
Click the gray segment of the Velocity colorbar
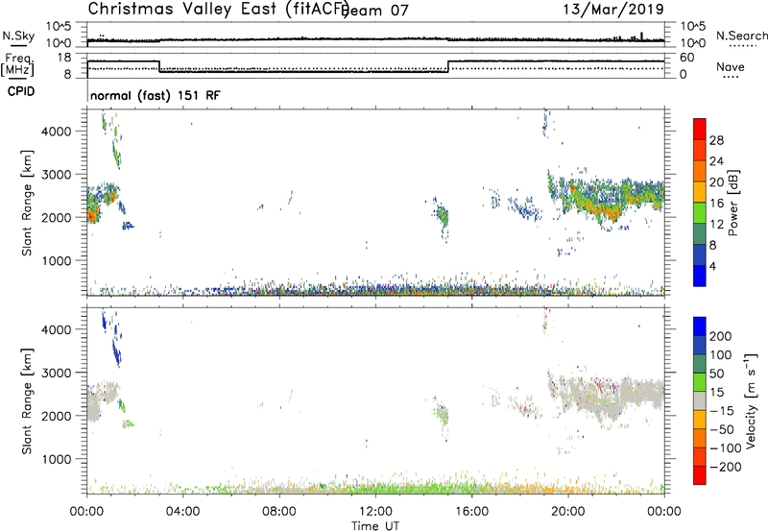[x=700, y=400]
